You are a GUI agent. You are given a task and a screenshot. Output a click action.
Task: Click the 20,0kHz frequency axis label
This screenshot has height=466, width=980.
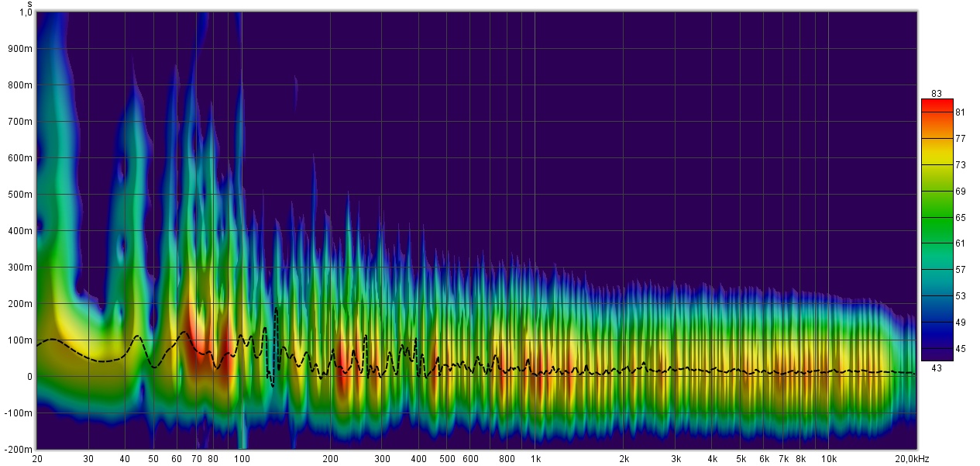point(913,459)
